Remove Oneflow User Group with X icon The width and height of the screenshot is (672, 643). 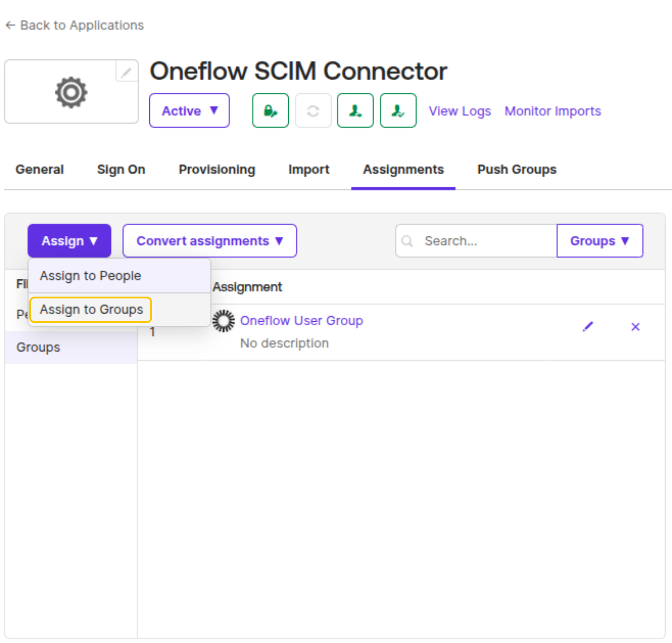point(635,327)
